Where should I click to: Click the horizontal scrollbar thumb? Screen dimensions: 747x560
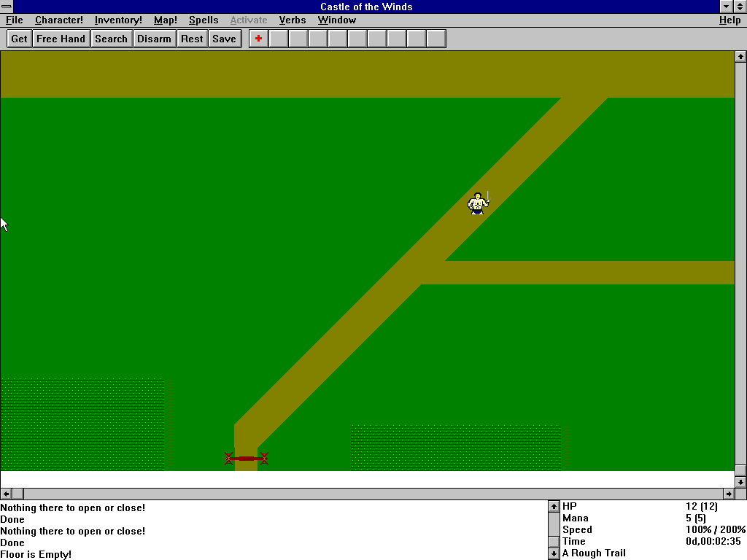coord(18,494)
